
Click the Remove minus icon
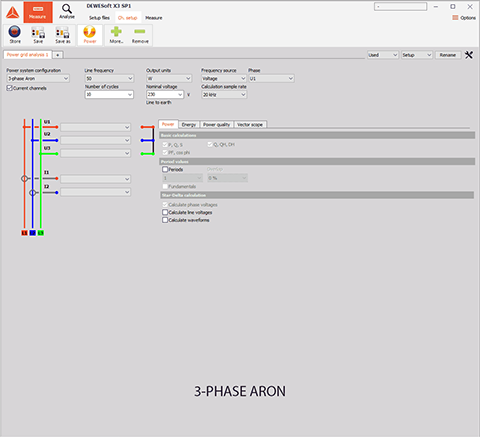click(140, 32)
